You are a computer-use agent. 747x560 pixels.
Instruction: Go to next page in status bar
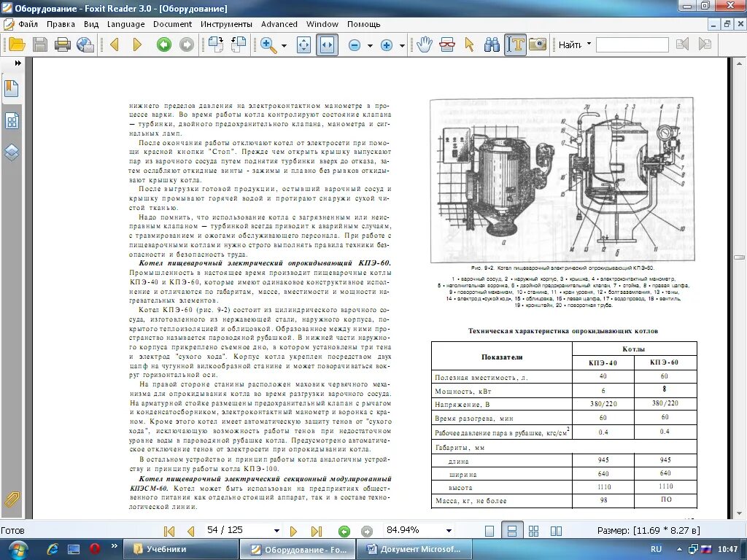click(293, 531)
